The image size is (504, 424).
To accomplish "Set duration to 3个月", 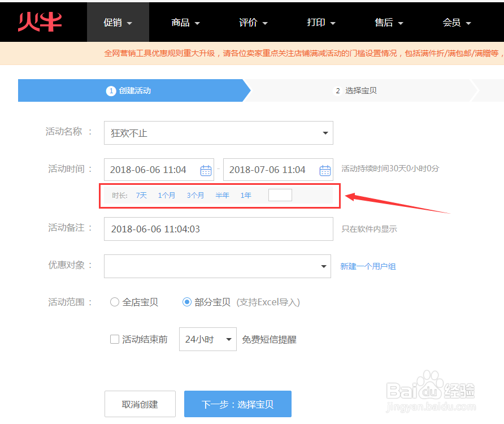I will point(195,195).
